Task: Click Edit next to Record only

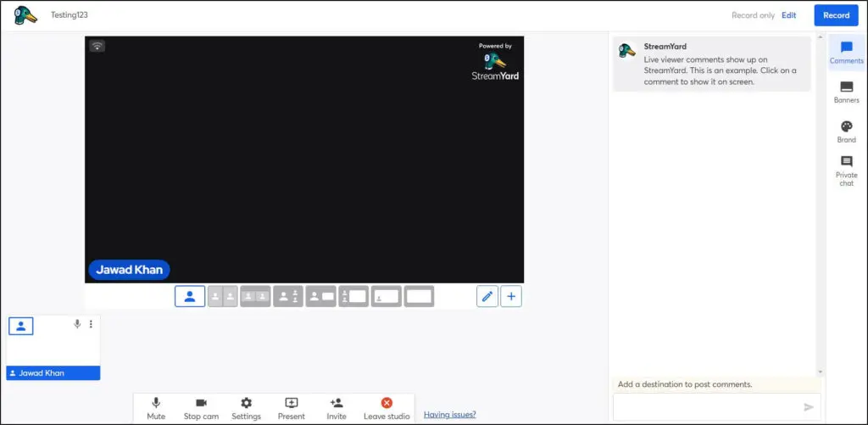Action: coord(789,15)
